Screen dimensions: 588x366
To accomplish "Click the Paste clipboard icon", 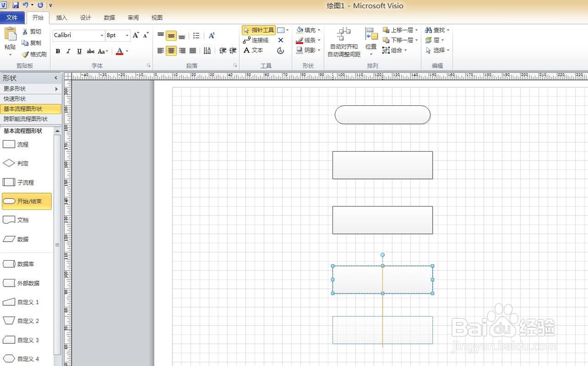I will click(10, 34).
